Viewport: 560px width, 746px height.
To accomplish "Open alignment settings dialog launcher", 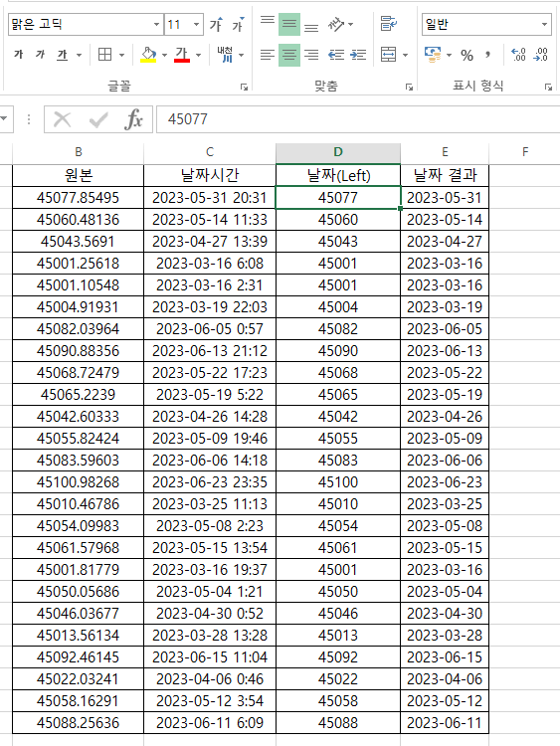I will point(409,88).
